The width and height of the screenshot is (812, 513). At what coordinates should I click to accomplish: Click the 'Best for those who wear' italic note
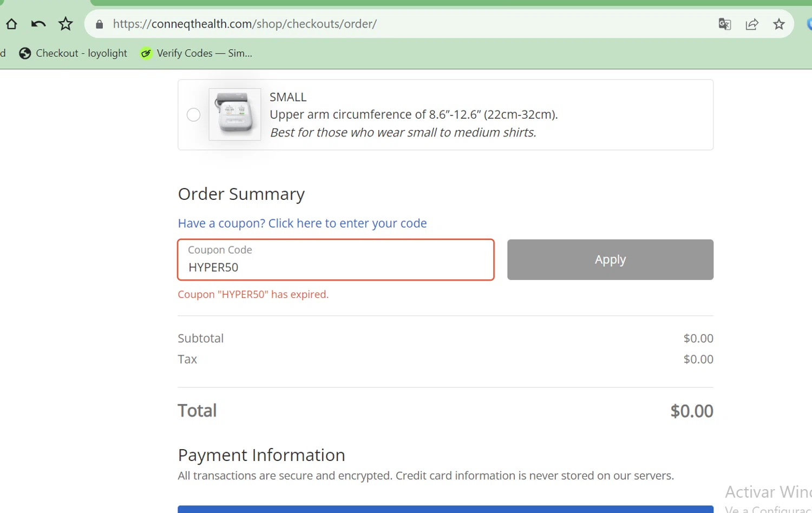coord(403,133)
